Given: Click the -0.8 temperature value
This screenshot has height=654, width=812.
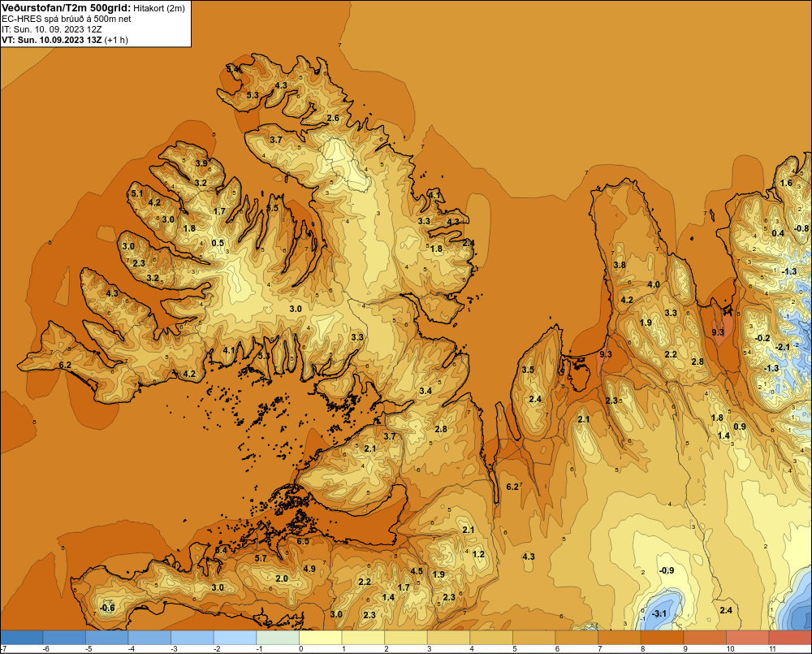Looking at the screenshot, I should (x=801, y=228).
